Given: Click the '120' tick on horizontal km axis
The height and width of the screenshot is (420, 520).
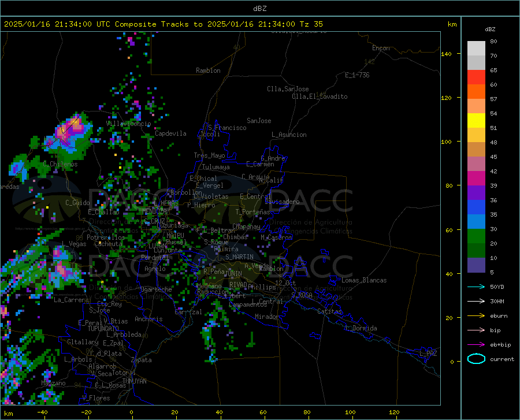Looking at the screenshot, I should coord(394,412).
